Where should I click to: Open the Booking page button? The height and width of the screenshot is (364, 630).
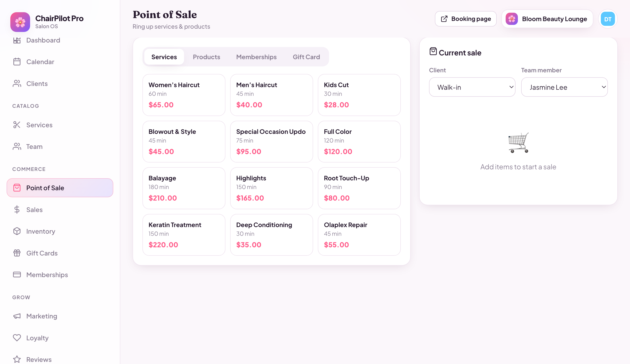click(465, 19)
